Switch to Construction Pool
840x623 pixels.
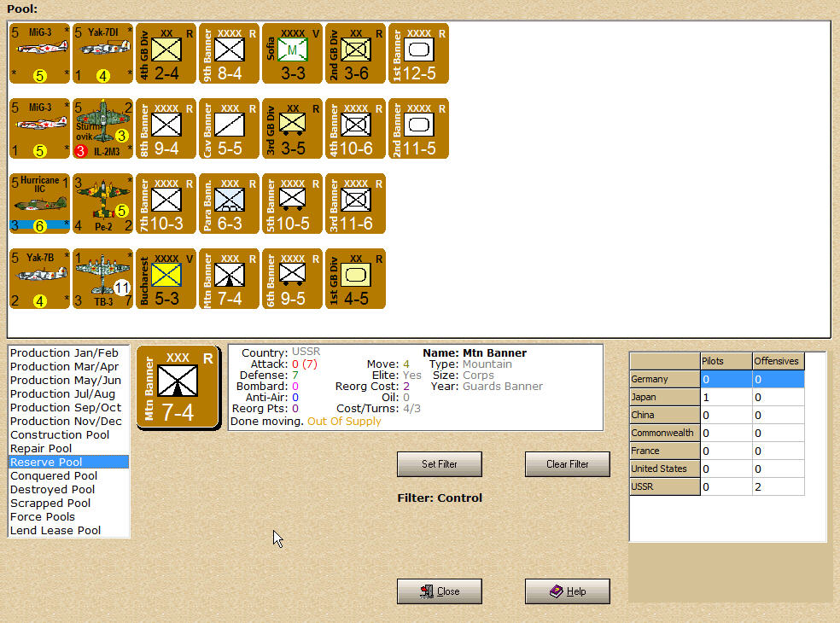pyautogui.click(x=68, y=435)
